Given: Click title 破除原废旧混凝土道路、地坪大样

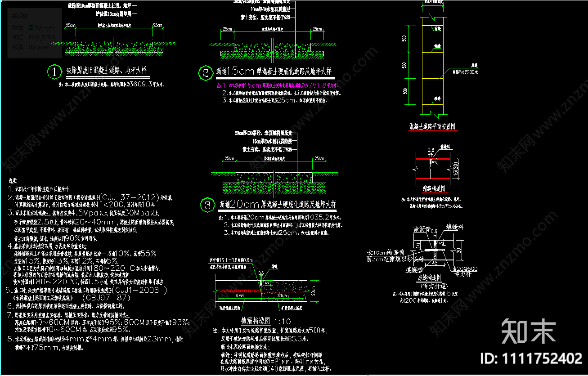Looking at the screenshot, I should (107, 71).
